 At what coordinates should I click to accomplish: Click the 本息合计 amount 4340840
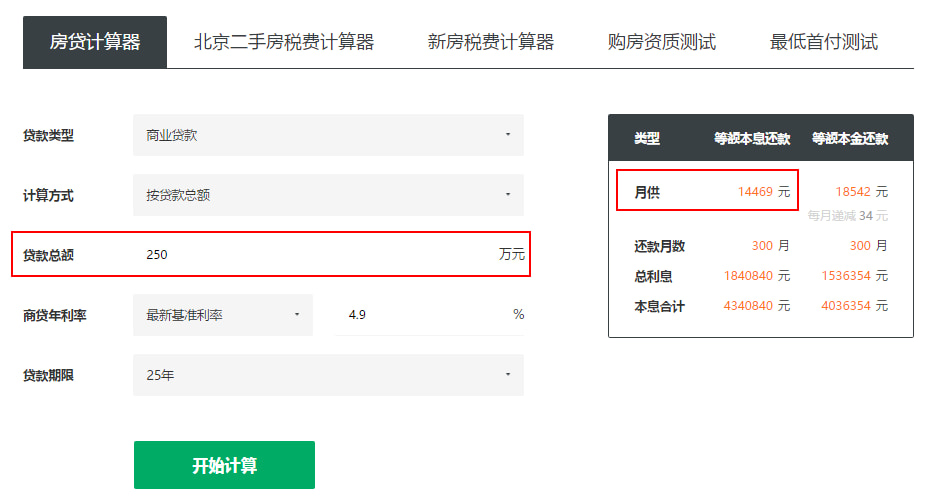[748, 306]
